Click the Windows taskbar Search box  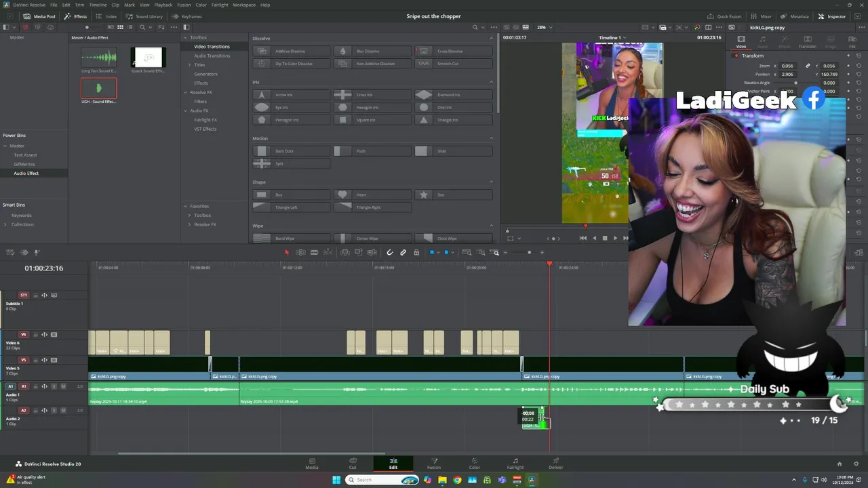[x=382, y=480]
